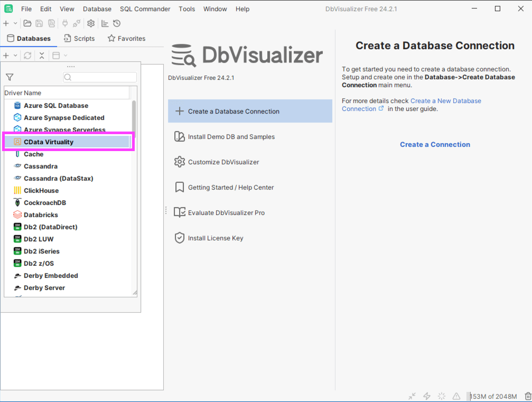Click the bar chart monitor toolbar icon
The height and width of the screenshot is (402, 532).
tap(105, 23)
